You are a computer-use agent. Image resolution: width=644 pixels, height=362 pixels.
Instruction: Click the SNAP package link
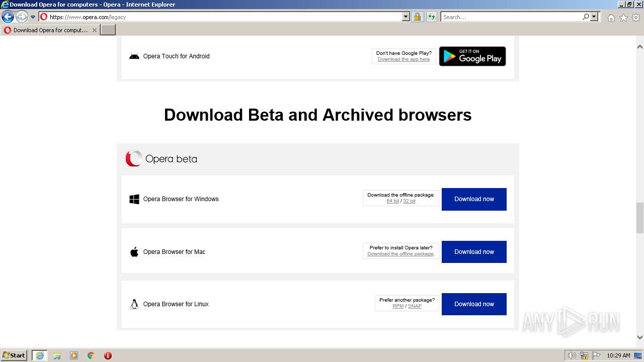point(415,306)
